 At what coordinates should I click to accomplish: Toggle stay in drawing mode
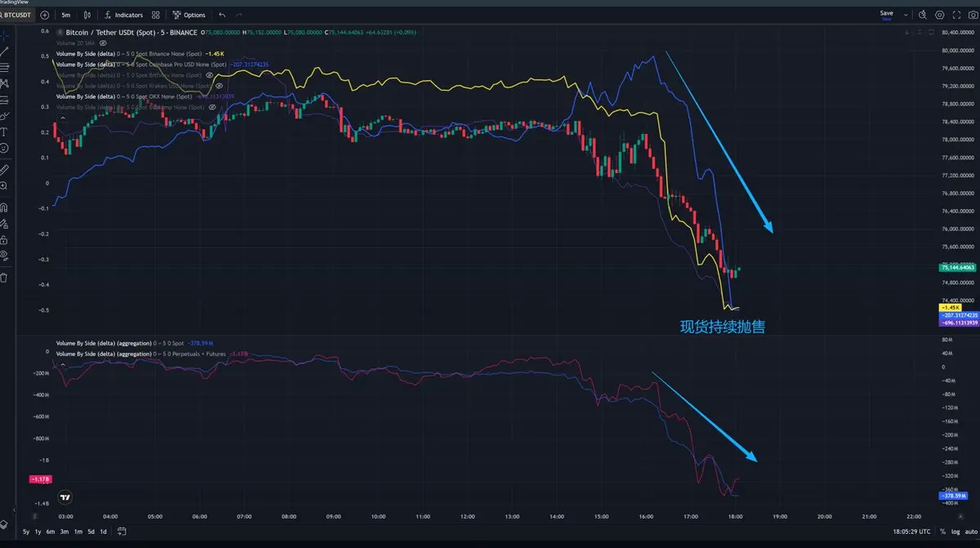pos(5,224)
